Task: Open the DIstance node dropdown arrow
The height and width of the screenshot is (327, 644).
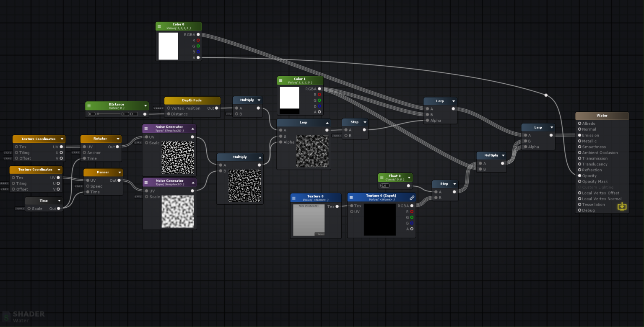Action: [145, 106]
